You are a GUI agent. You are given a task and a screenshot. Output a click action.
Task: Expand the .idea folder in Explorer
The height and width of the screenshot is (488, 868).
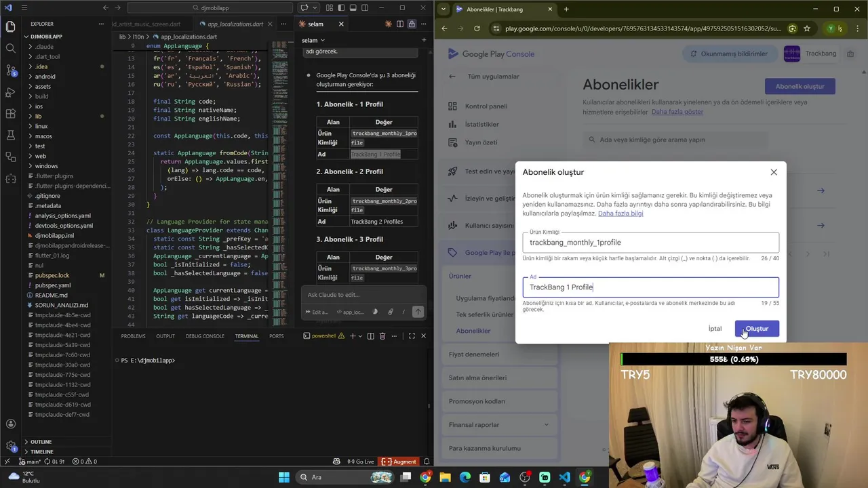click(x=41, y=66)
